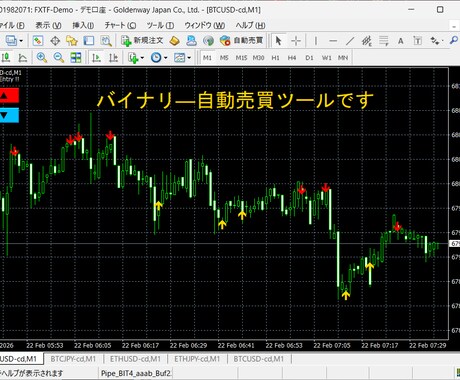The height and width of the screenshot is (380, 460).
Task: Open the ヘルプ(H) menu
Action: (250, 25)
